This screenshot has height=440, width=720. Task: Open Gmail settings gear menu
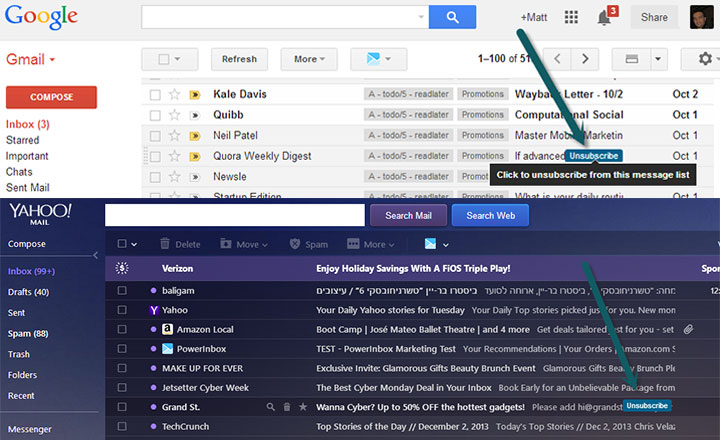coord(704,59)
